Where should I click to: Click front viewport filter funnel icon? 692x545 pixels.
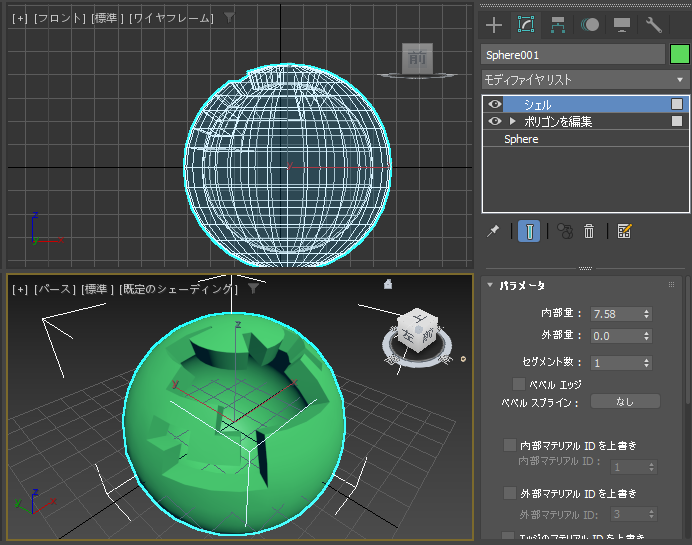pos(229,18)
